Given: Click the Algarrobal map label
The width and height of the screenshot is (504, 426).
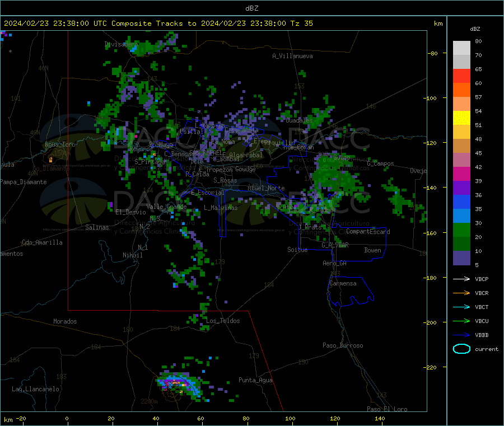Looking at the screenshot, I should point(246,155).
